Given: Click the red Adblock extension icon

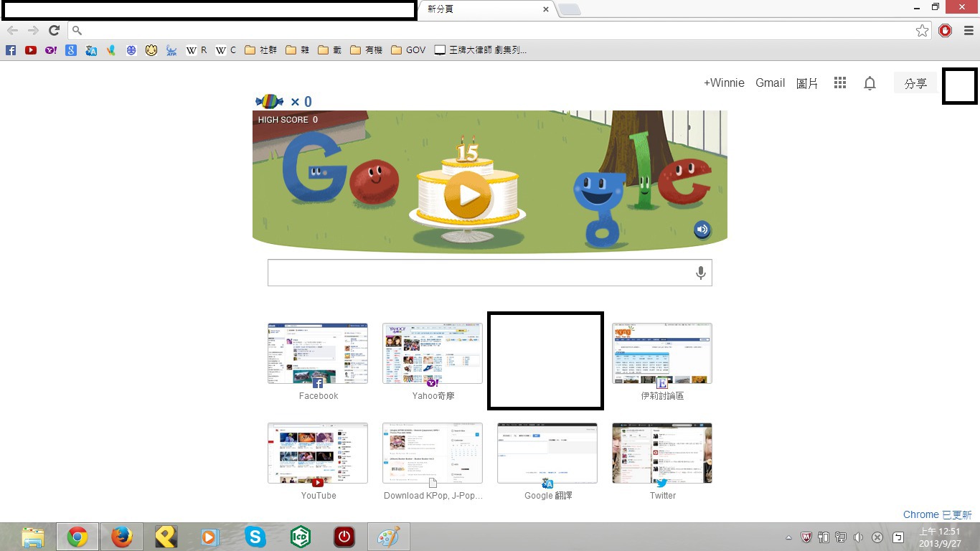Looking at the screenshot, I should click(946, 30).
